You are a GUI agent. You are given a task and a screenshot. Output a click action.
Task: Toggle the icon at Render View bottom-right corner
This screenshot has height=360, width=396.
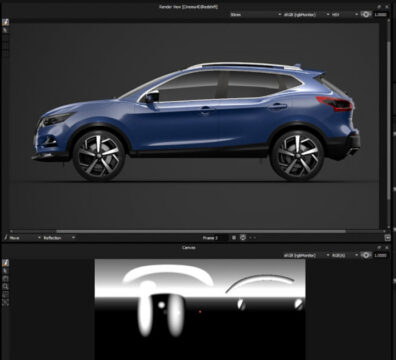click(x=387, y=238)
